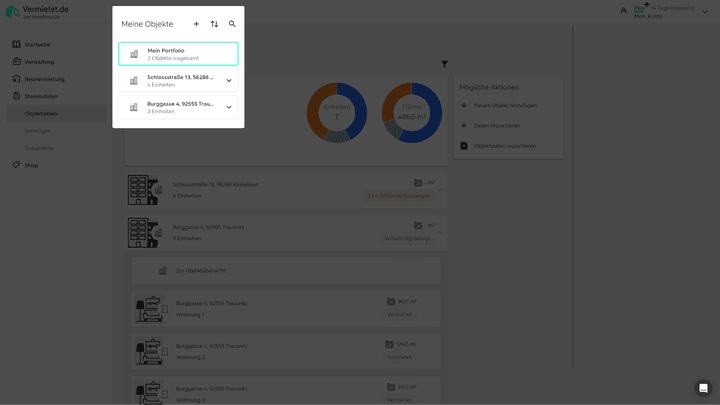Screen dimensions: 720x405
Task: Click Daten importieren
Action: click(x=496, y=126)
